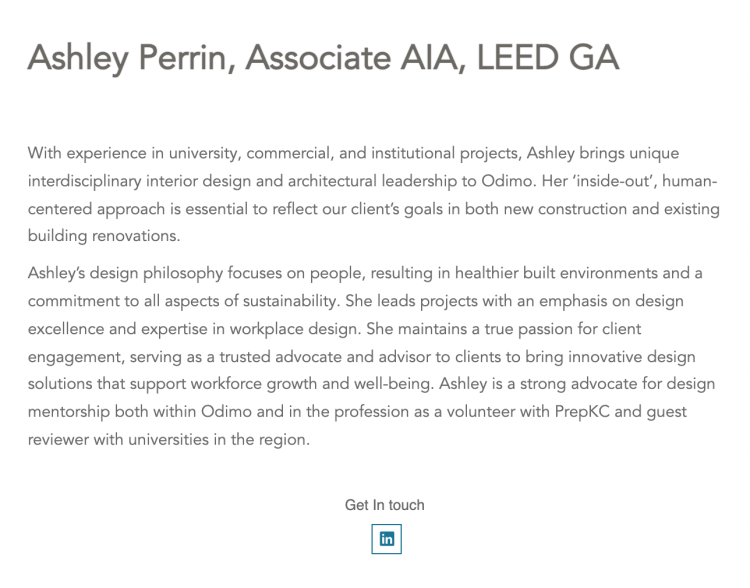750x588 pixels.
Task: Open Ashley's LinkedIn profile icon
Action: point(386,539)
